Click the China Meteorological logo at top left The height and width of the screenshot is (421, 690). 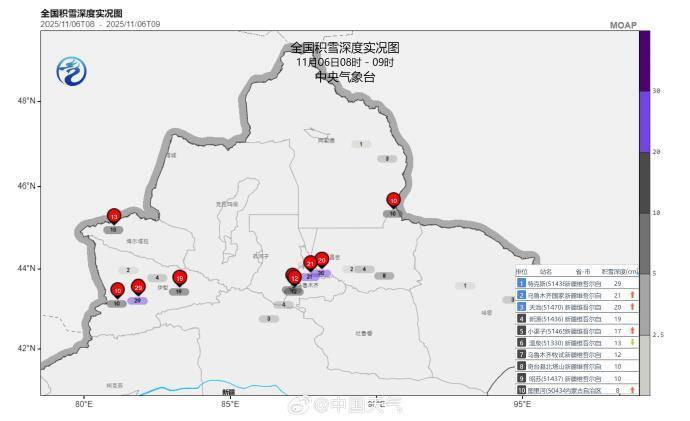pos(72,72)
